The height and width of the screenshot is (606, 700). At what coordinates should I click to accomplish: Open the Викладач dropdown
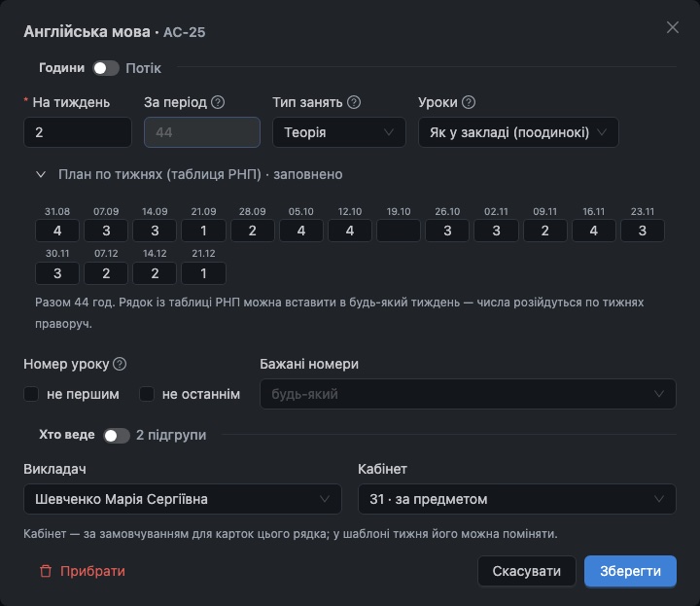click(183, 499)
